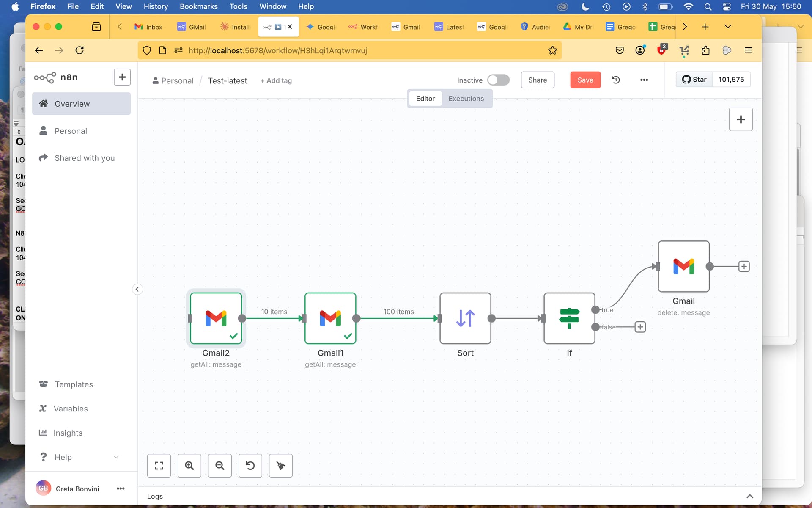Open Insights in sidebar
Screen dimensions: 812x508
(x=81, y=433)
